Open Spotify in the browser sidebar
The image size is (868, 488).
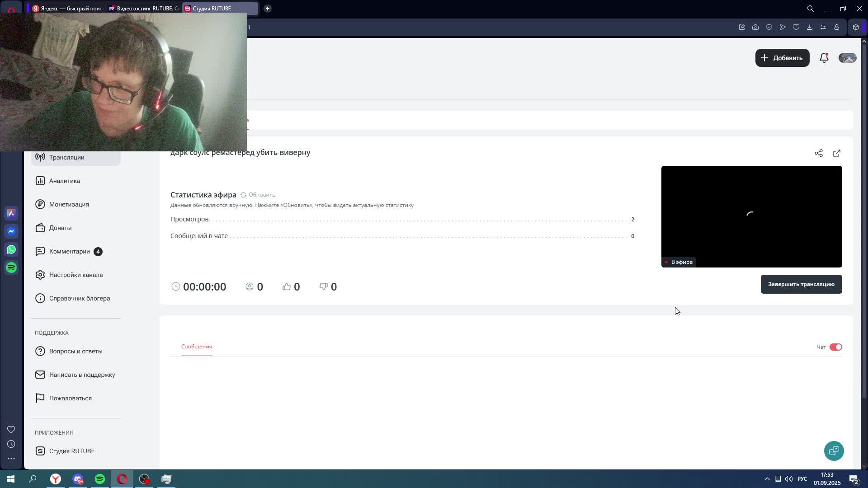tap(11, 267)
